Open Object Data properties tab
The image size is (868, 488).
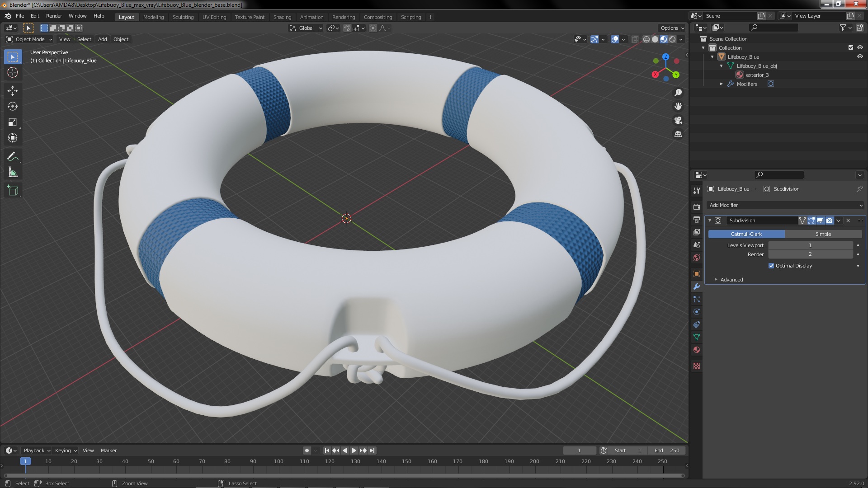coord(697,337)
